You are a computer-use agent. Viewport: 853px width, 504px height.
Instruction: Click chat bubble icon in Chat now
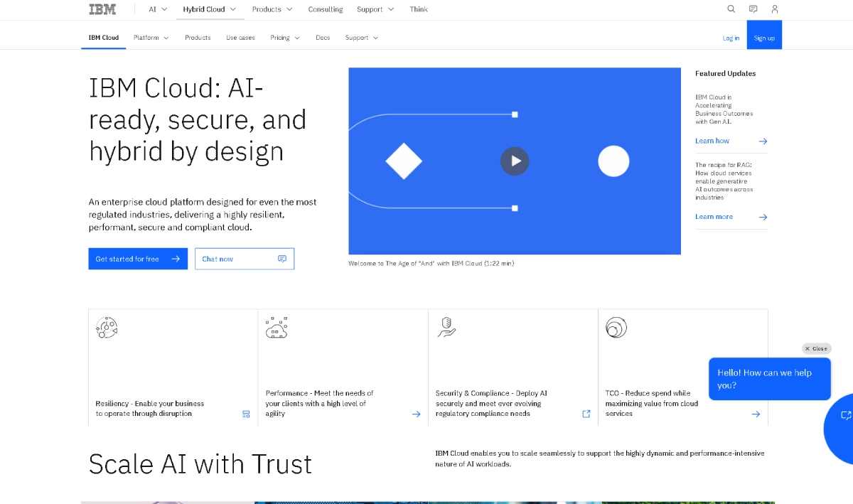(x=282, y=259)
